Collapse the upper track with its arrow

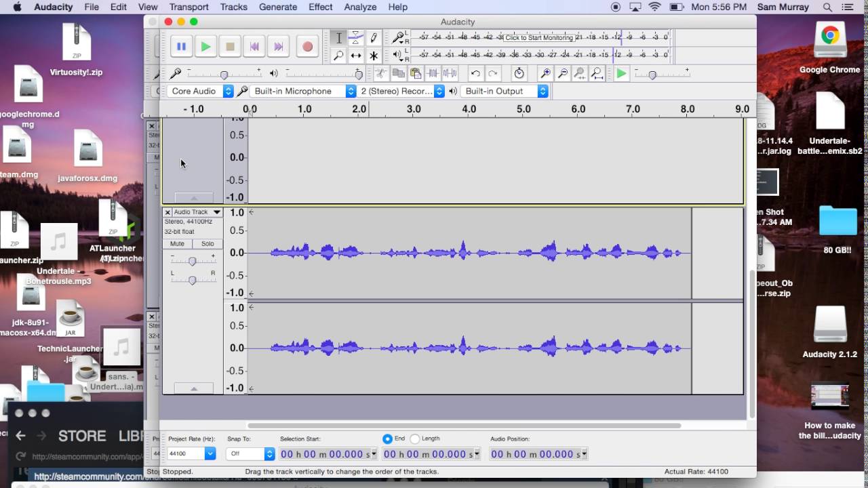[x=193, y=198]
